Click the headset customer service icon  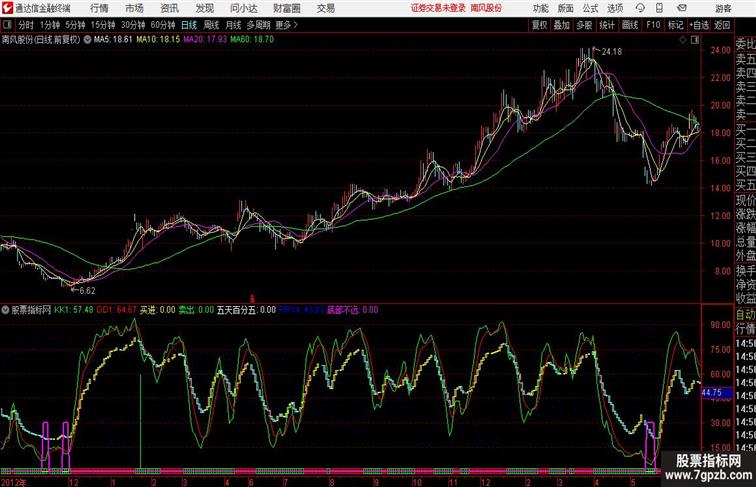coord(640,8)
